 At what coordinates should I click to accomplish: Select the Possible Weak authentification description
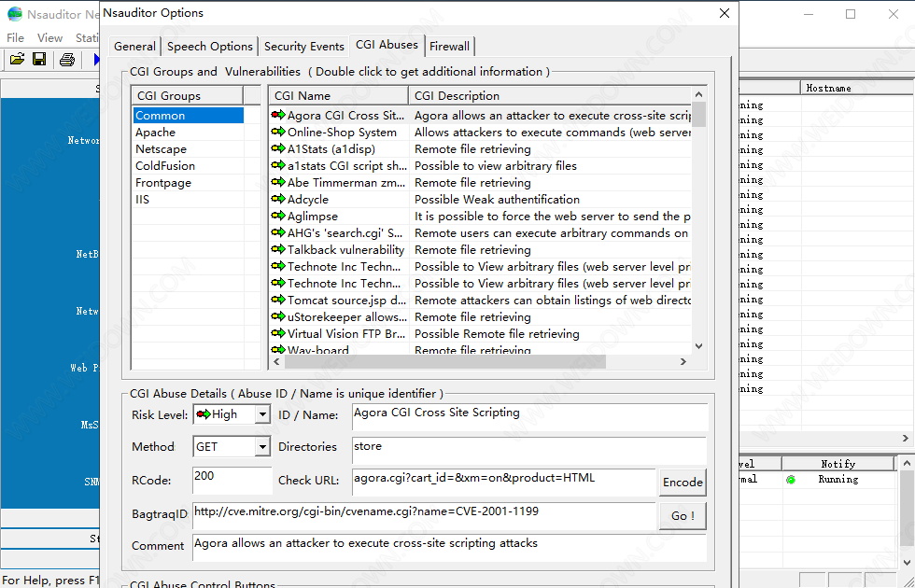[497, 199]
